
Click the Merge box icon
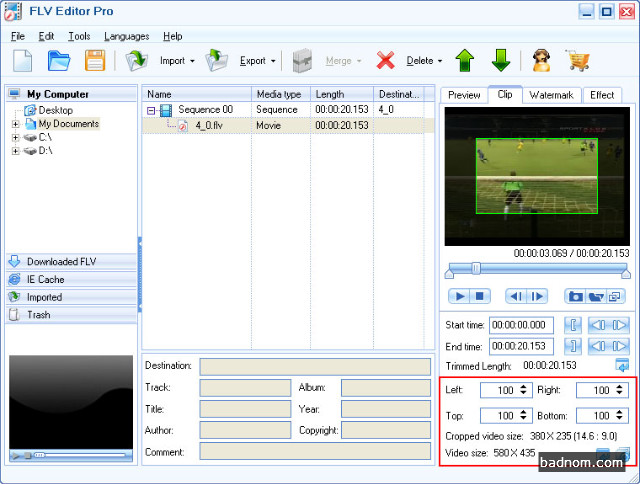302,61
